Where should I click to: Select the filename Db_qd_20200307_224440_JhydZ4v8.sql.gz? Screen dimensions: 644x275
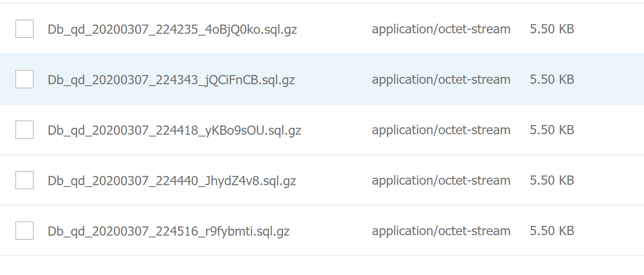click(x=172, y=181)
